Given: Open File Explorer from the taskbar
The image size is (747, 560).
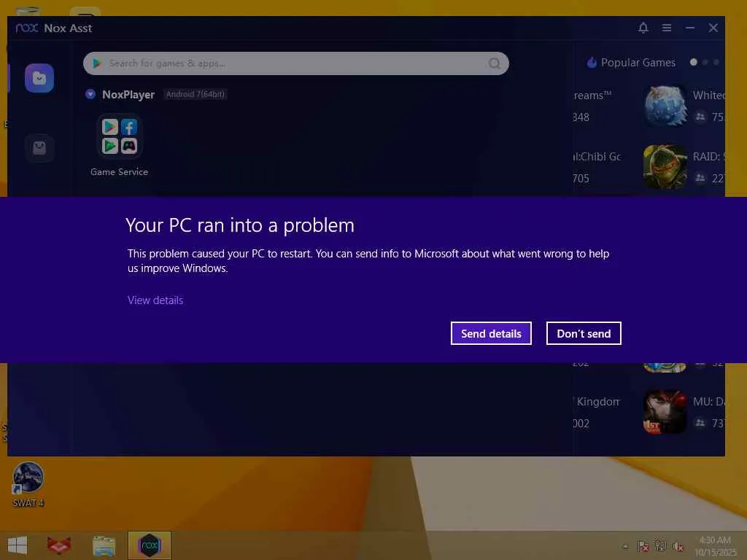Looking at the screenshot, I should tap(104, 545).
